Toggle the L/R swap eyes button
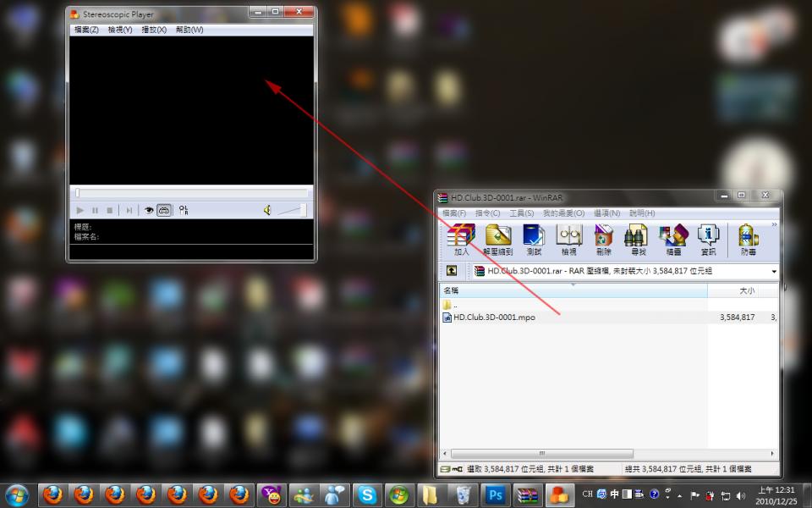 184,210
